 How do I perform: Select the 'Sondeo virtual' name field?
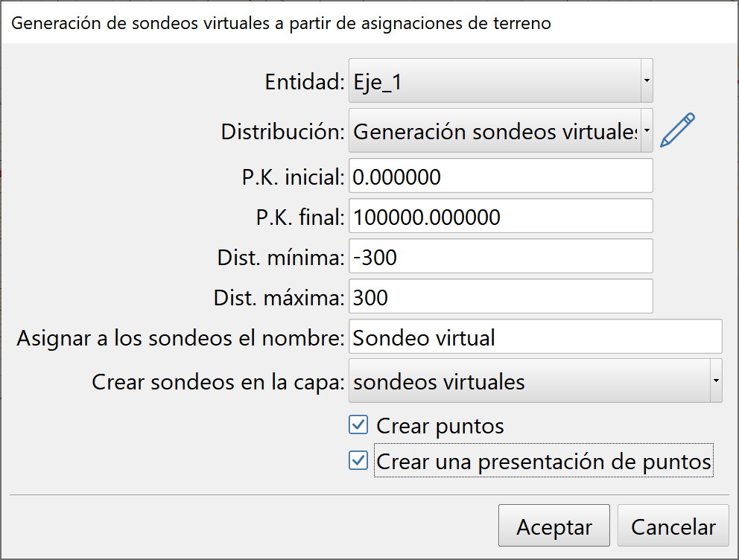coord(535,337)
